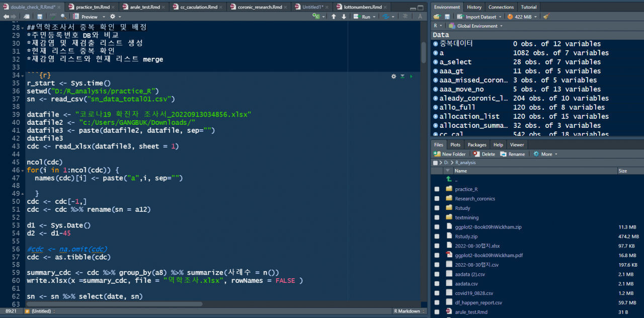Image resolution: width=644 pixels, height=318 pixels.
Task: Run the spell check on document
Action: click(x=53, y=17)
